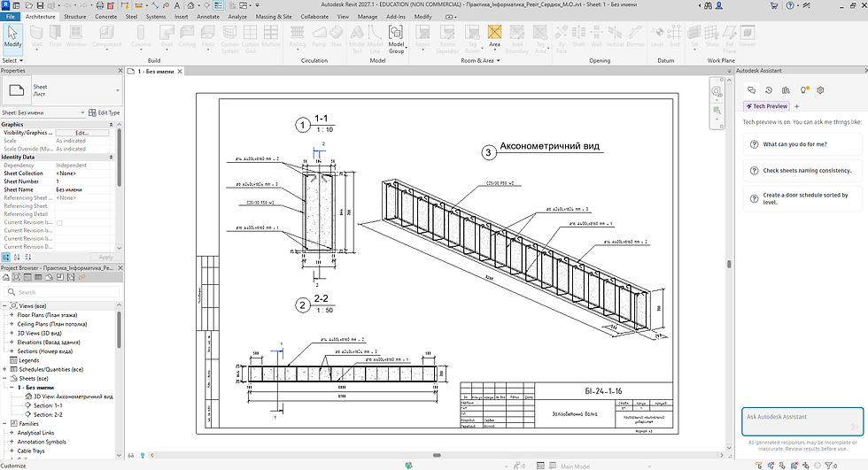Collapse the Identity Data properties section
Image resolution: width=868 pixels, height=470 pixels.
point(111,157)
